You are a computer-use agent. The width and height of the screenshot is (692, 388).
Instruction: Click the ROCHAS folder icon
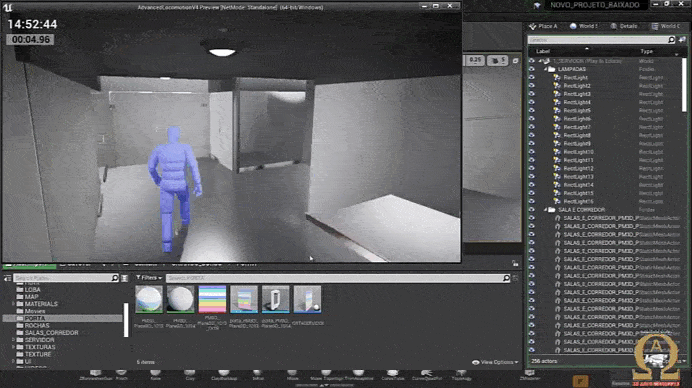(x=20, y=325)
